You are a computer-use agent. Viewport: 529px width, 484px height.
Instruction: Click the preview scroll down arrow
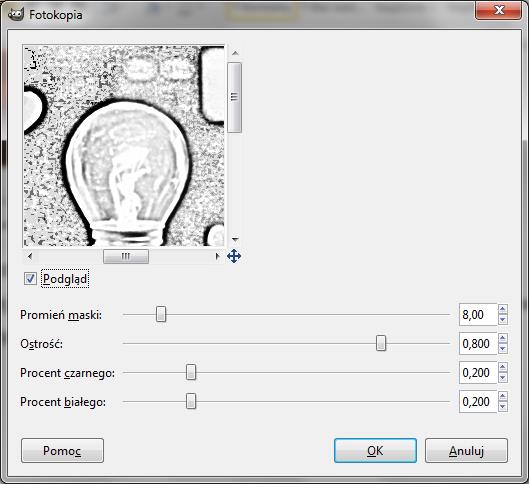(235, 239)
